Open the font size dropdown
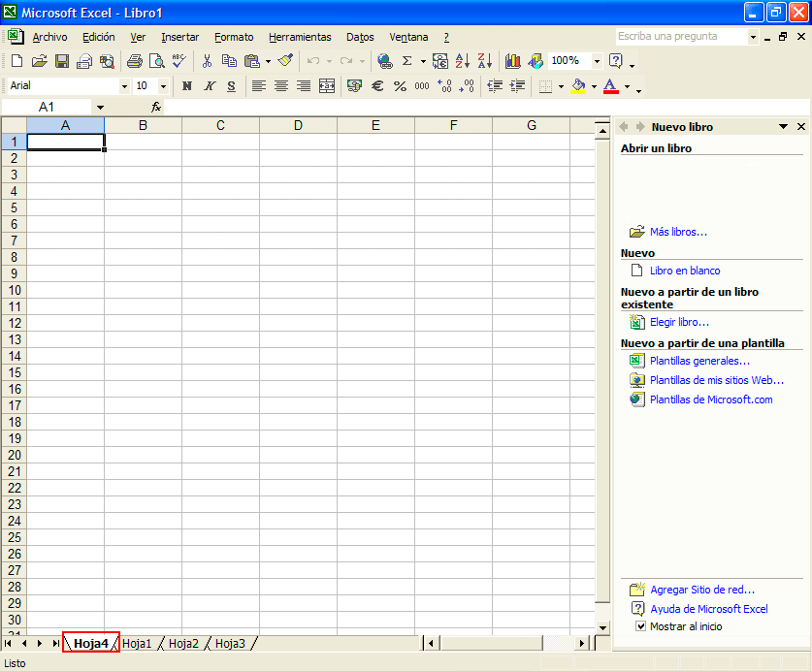 [x=163, y=86]
